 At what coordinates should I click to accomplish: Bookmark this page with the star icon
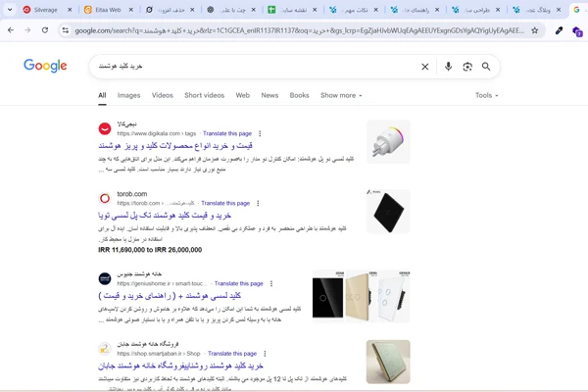pyautogui.click(x=535, y=30)
